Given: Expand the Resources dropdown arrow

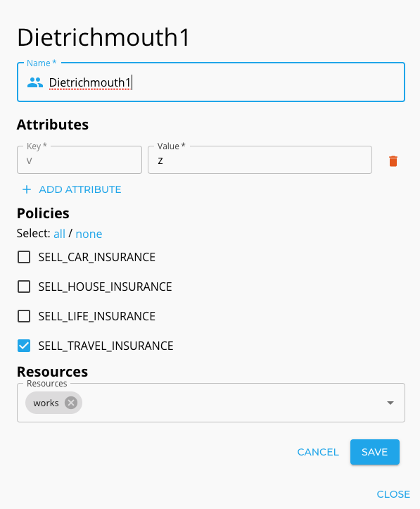Looking at the screenshot, I should tap(390, 403).
